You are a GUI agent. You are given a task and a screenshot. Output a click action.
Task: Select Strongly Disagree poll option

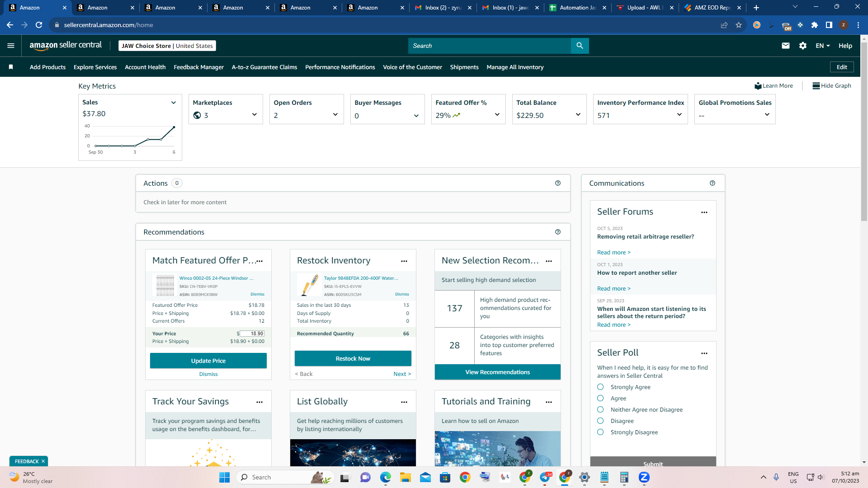pyautogui.click(x=600, y=432)
